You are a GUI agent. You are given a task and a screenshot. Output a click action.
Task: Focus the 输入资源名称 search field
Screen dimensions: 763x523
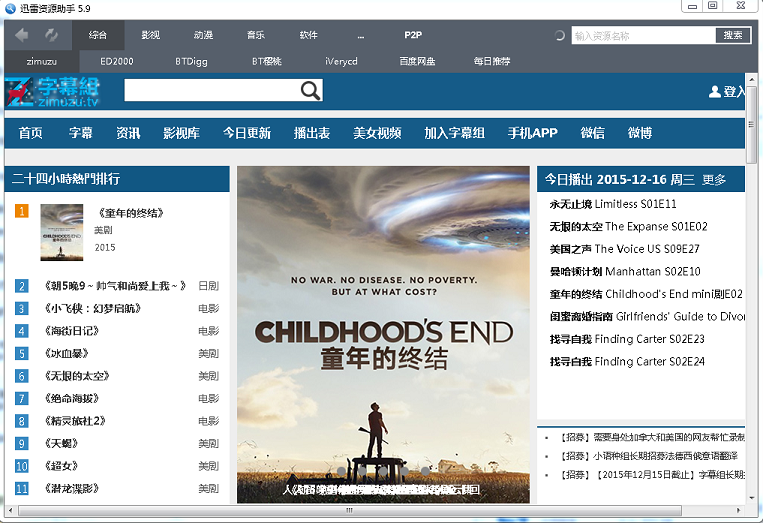point(643,36)
